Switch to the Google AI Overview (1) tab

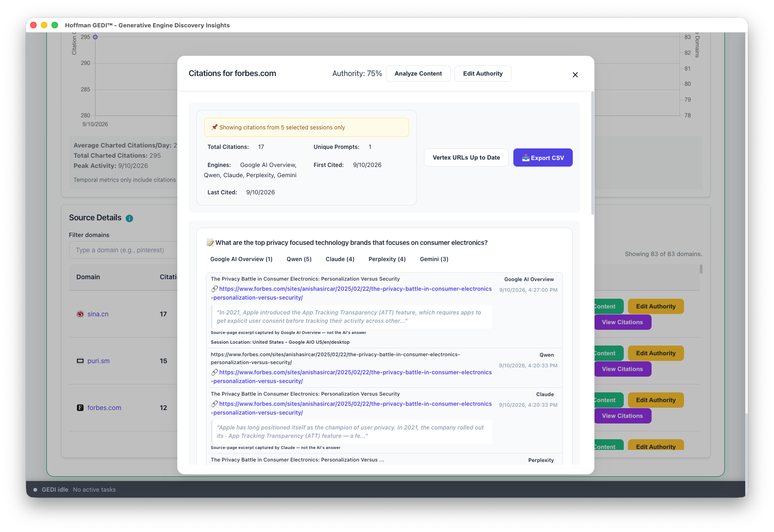241,259
